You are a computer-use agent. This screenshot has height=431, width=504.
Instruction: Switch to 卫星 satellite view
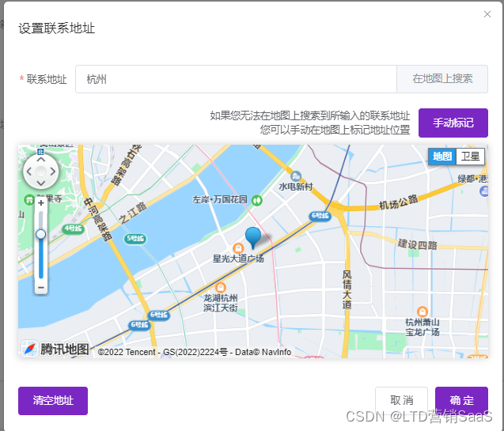coord(470,157)
